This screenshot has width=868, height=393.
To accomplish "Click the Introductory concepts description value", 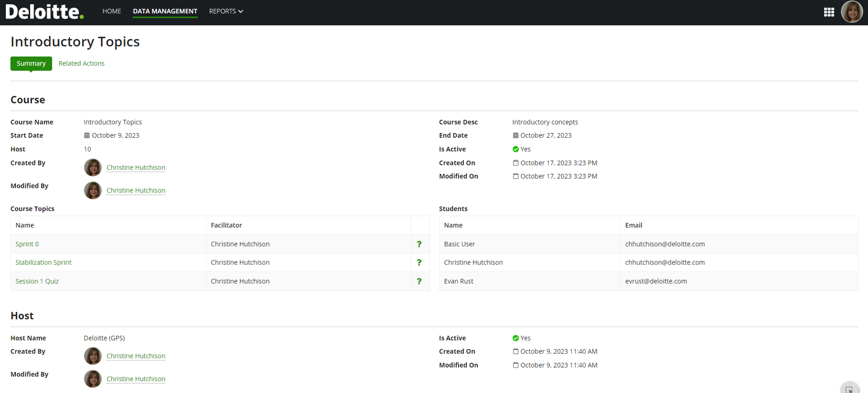I will [x=545, y=122].
